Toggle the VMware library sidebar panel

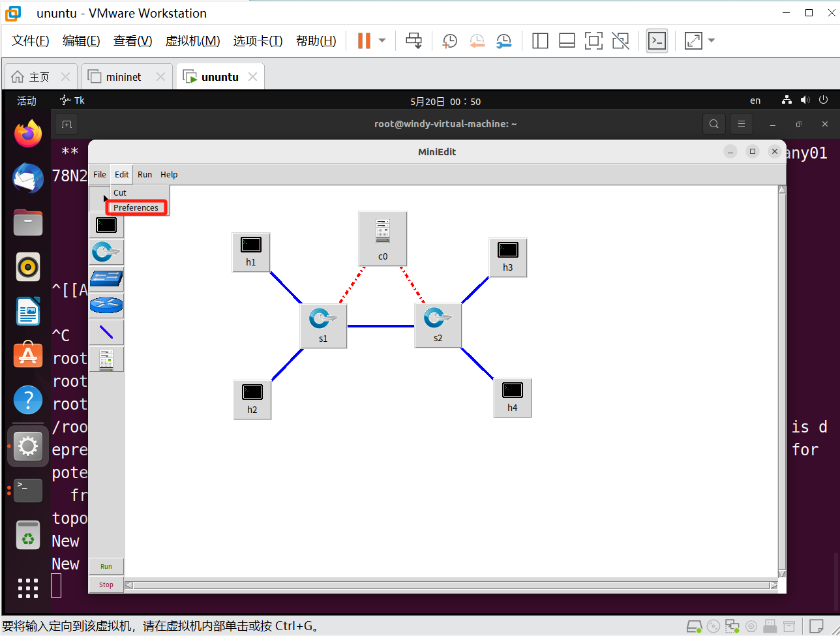point(540,40)
